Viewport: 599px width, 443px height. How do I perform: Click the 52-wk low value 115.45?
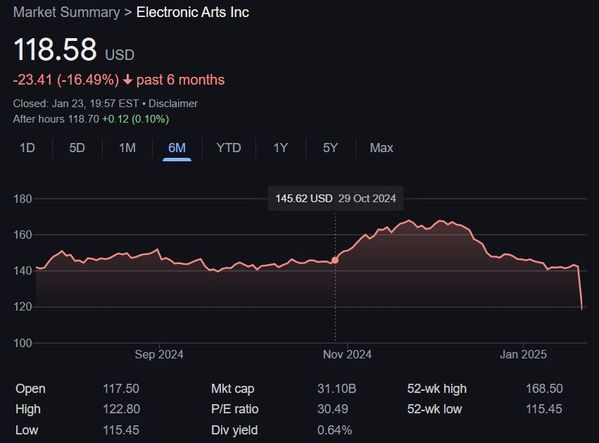coord(544,409)
